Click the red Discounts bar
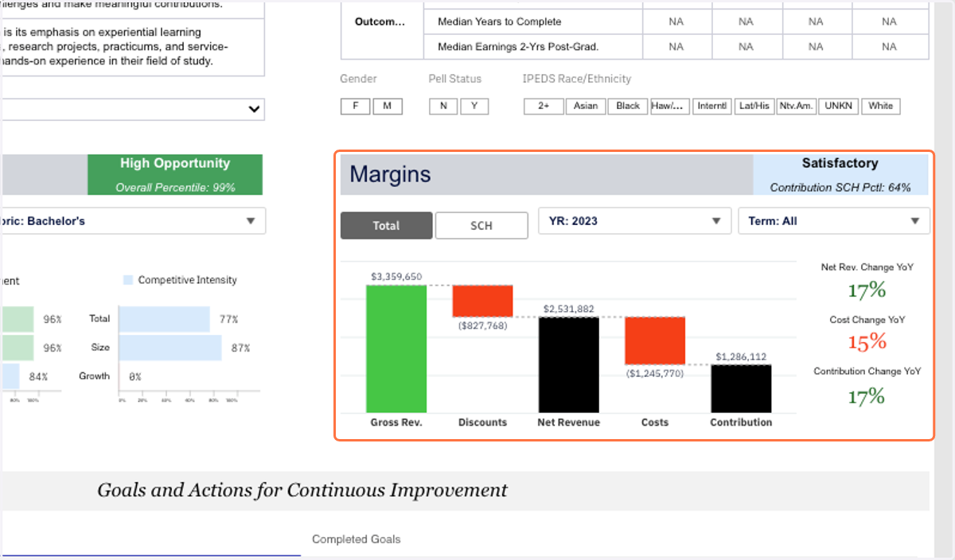Image resolution: width=955 pixels, height=560 pixels. 482,301
